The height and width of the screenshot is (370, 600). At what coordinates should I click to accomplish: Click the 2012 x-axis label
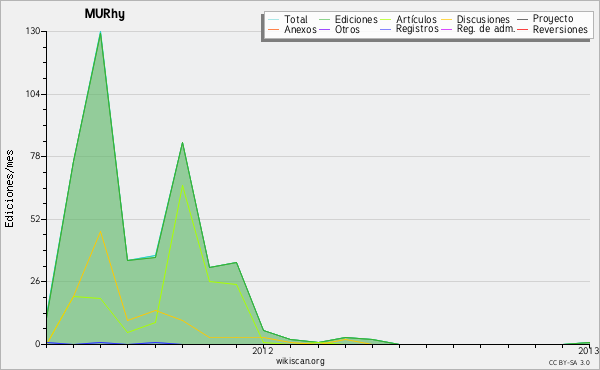pyautogui.click(x=263, y=350)
